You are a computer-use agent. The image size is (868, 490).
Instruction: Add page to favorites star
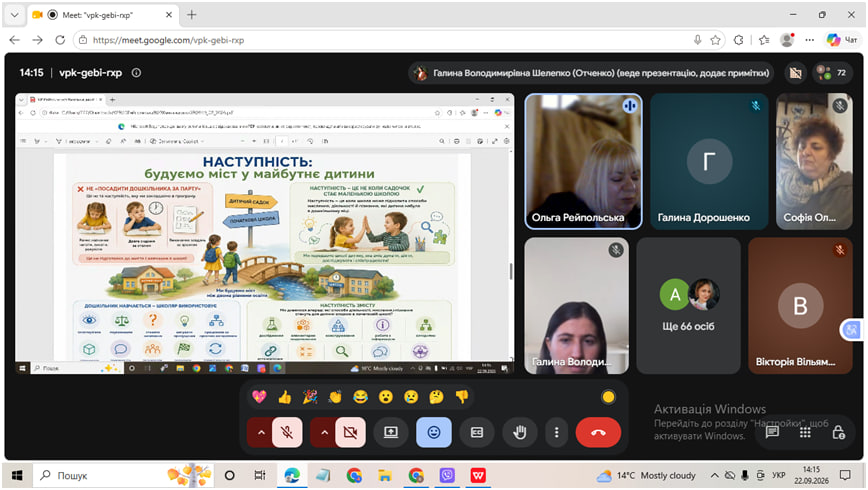(x=716, y=40)
